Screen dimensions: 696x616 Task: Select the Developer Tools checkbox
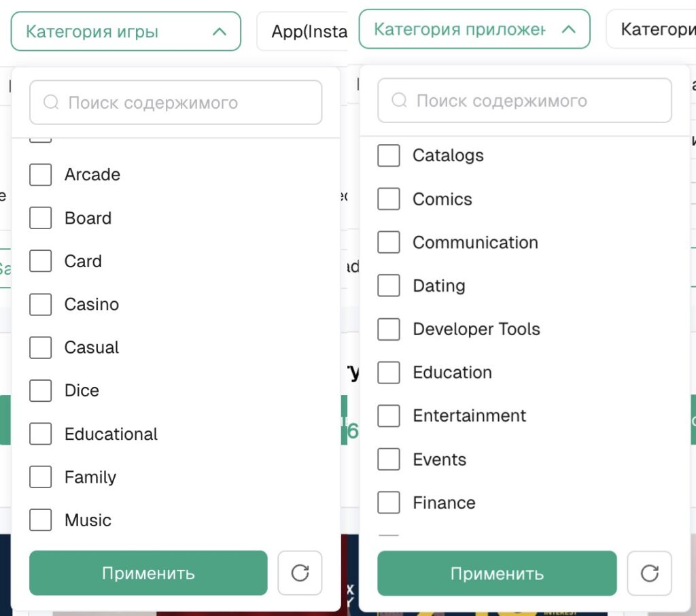pyautogui.click(x=388, y=329)
